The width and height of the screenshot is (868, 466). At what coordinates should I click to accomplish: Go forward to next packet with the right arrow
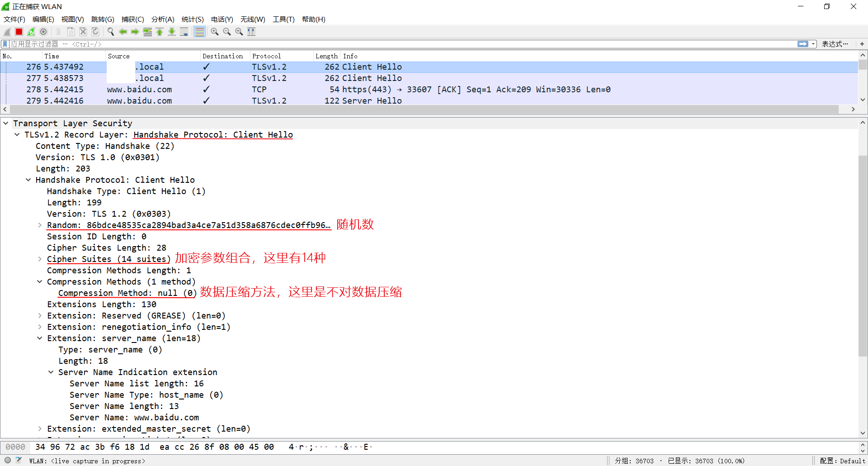pyautogui.click(x=135, y=32)
